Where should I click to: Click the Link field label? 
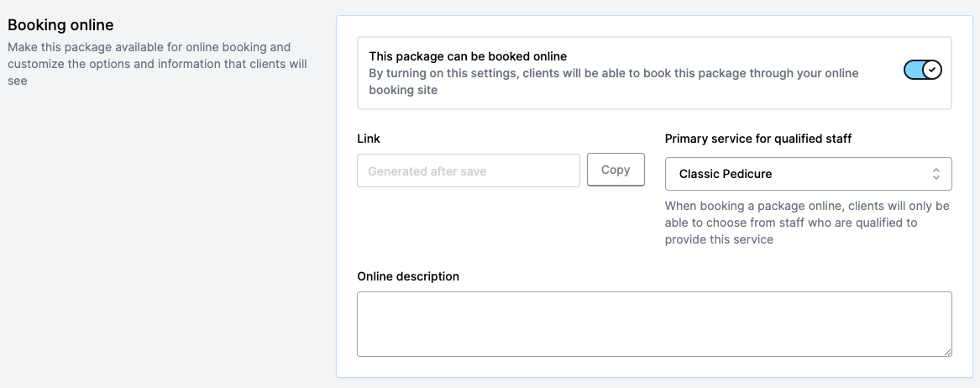(369, 139)
